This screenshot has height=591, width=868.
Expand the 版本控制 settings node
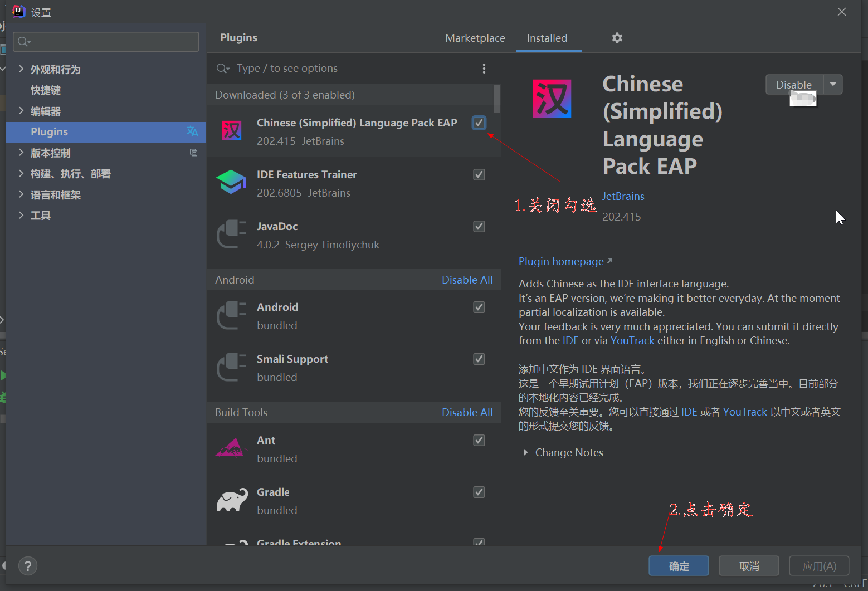click(21, 152)
